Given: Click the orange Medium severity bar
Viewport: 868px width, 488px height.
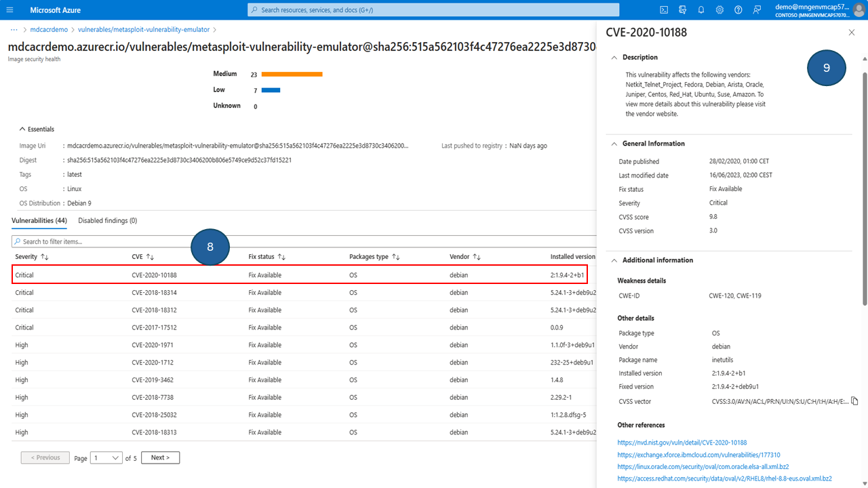Looking at the screenshot, I should (x=292, y=74).
